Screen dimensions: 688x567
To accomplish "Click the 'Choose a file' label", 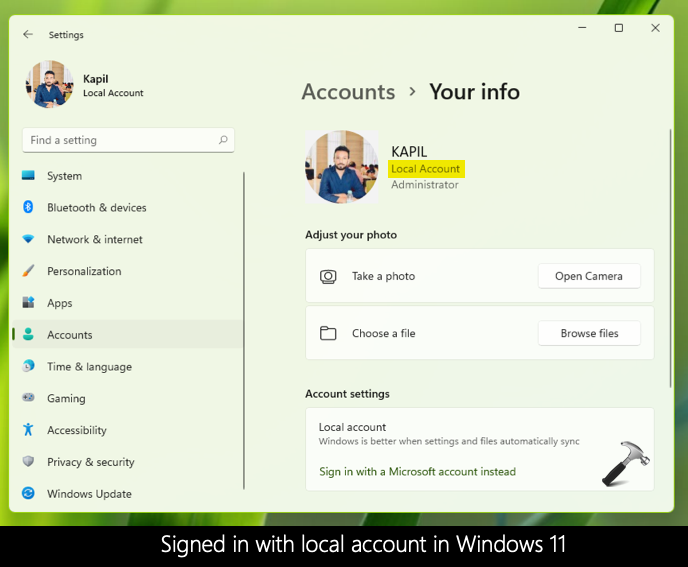I will pyautogui.click(x=383, y=334).
